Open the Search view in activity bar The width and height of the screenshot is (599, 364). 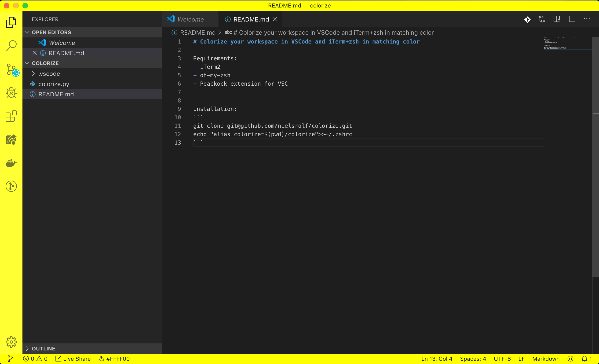pyautogui.click(x=11, y=46)
